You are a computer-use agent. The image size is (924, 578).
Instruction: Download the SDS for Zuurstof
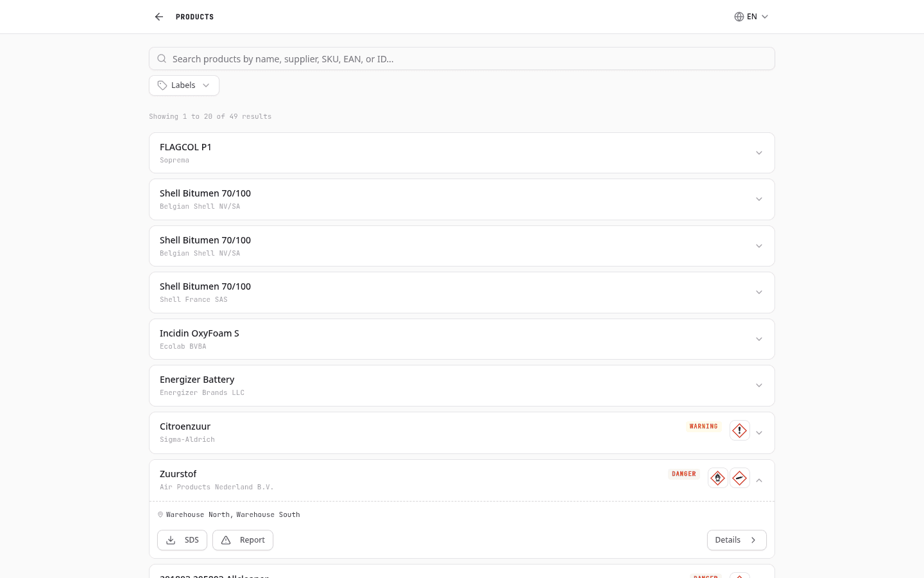[x=182, y=540]
